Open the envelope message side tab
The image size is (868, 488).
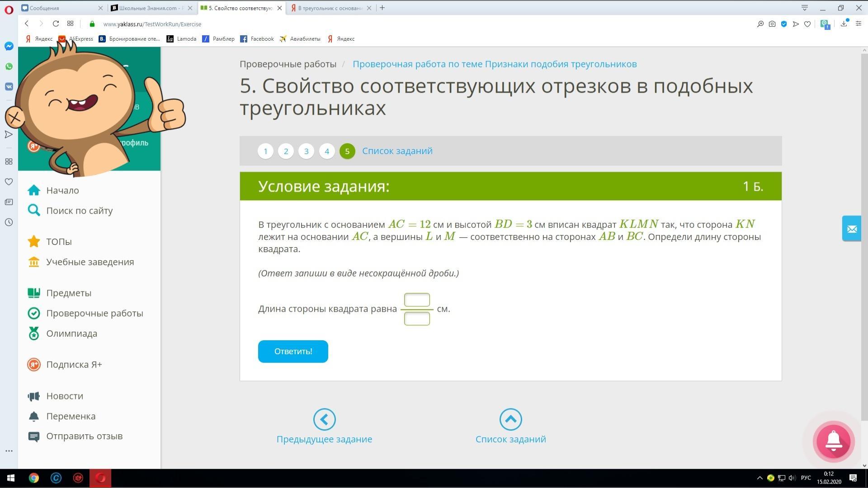(852, 229)
